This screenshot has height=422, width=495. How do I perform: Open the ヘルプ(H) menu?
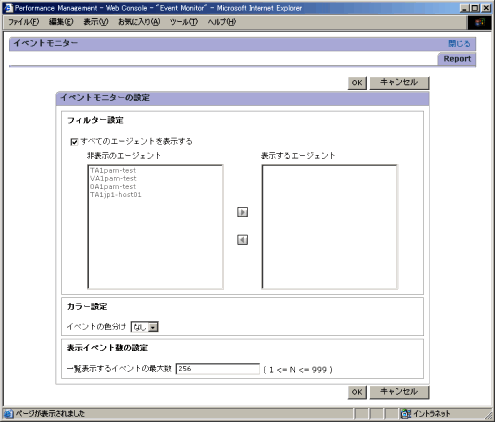(x=222, y=22)
